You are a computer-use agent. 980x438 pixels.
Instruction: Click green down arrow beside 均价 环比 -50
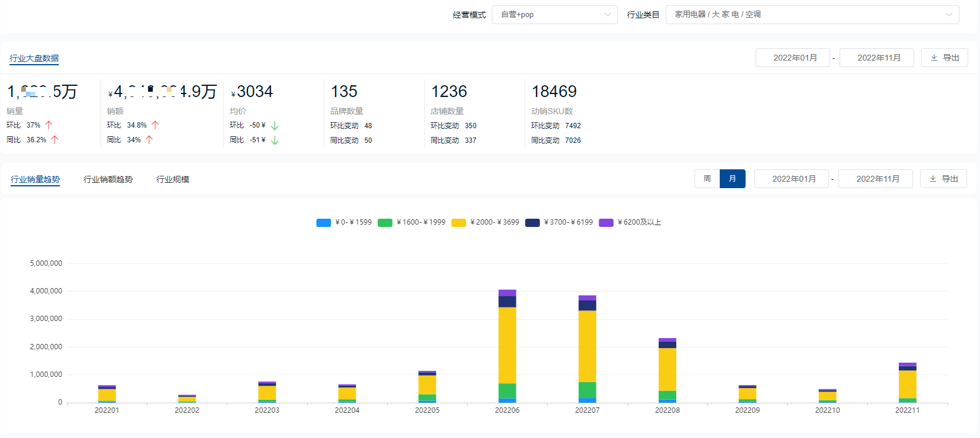(274, 126)
